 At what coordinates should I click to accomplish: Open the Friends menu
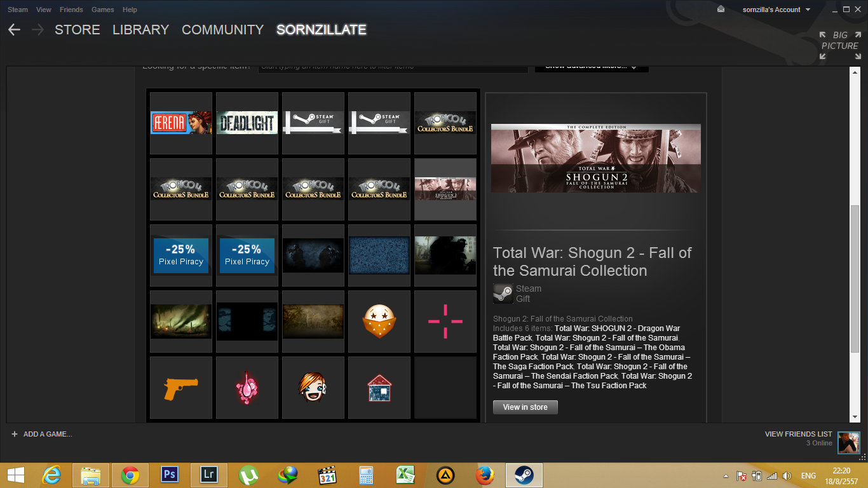(x=71, y=10)
